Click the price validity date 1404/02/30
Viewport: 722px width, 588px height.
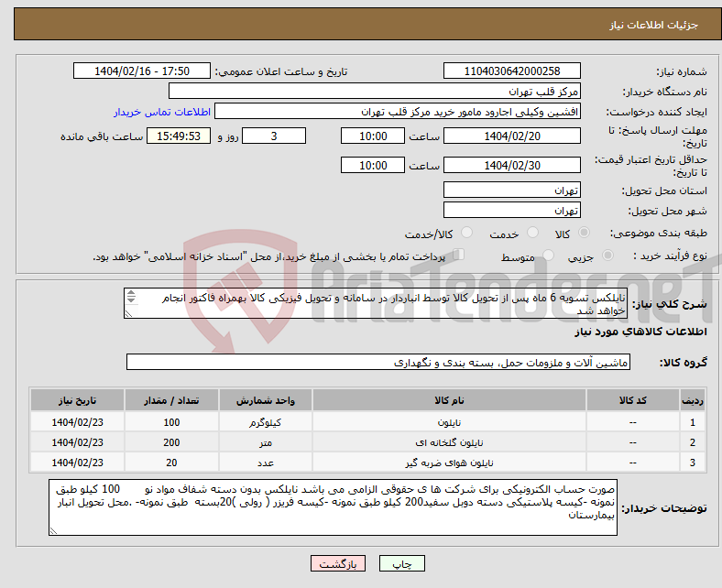[x=512, y=165]
